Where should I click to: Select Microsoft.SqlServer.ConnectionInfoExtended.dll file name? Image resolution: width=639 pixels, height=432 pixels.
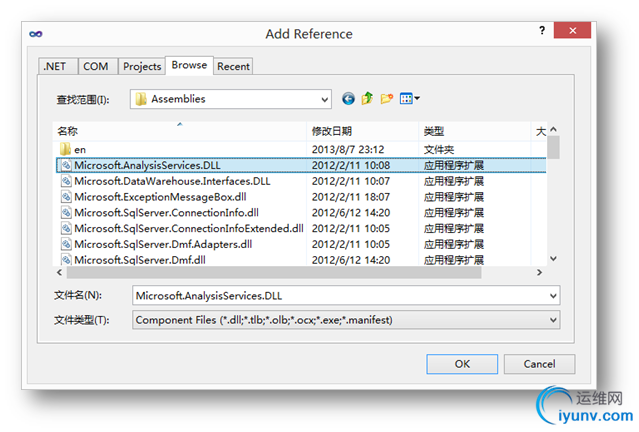pos(189,228)
